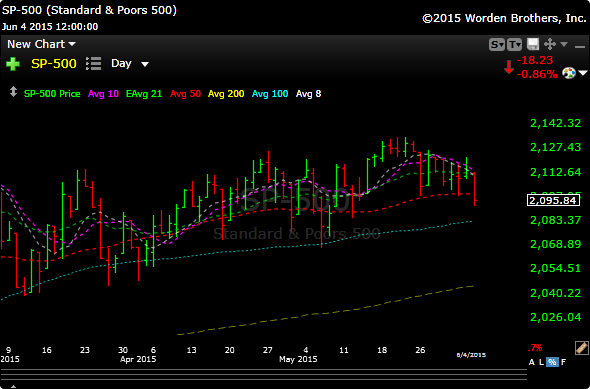The height and width of the screenshot is (389, 590).
Task: Select the Avg 10 indicator label
Action: coord(103,94)
